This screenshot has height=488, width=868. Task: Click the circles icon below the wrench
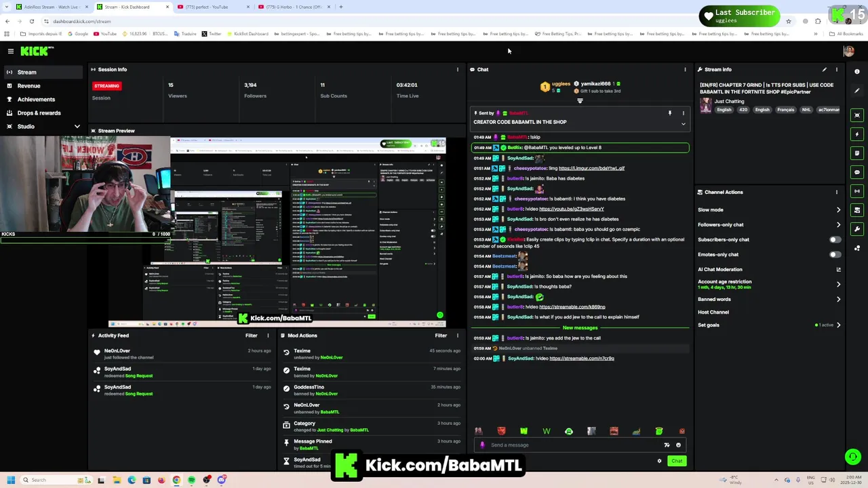coord(857,248)
